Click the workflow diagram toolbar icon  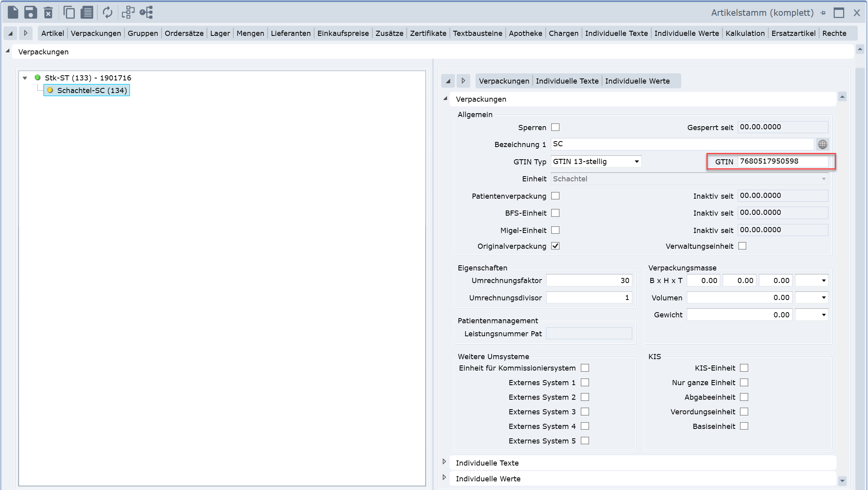pyautogui.click(x=128, y=13)
